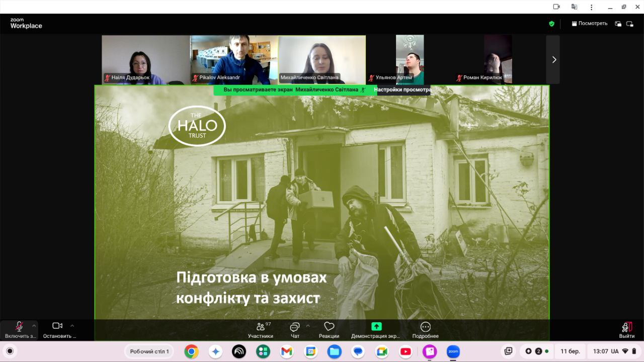The height and width of the screenshot is (362, 644).
Task: Open the Реакции reactions menu
Action: point(329,329)
